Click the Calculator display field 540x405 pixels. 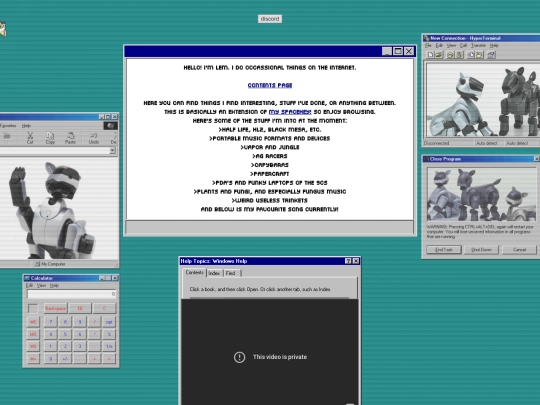(x=72, y=294)
